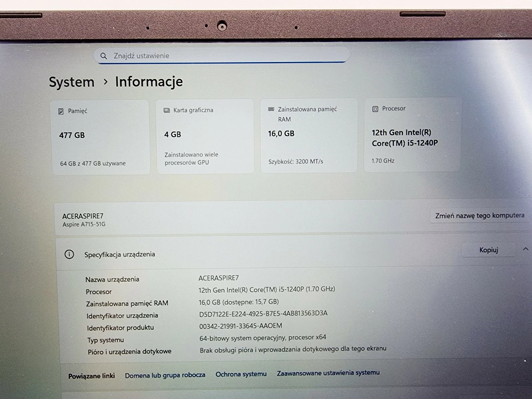This screenshot has height=399, width=532.
Task: Click the magnifier icon in the search bar
Action: (104, 56)
